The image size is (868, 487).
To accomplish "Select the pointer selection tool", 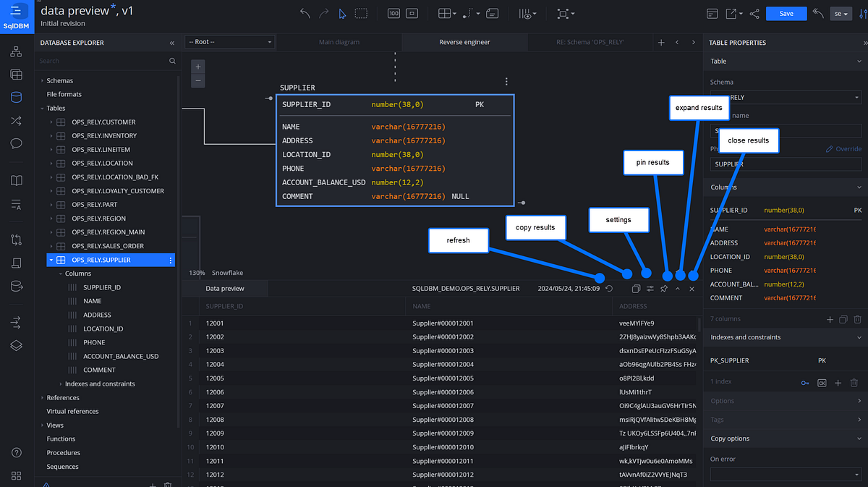I will 342,13.
